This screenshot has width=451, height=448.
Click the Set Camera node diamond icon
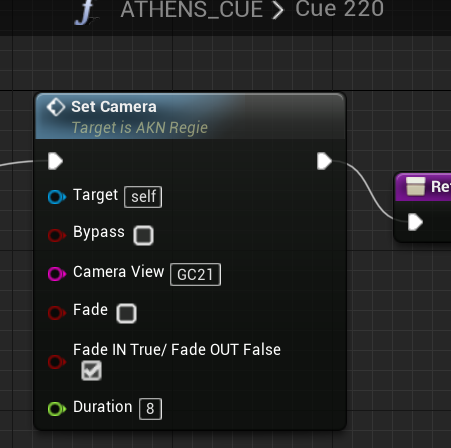point(56,107)
